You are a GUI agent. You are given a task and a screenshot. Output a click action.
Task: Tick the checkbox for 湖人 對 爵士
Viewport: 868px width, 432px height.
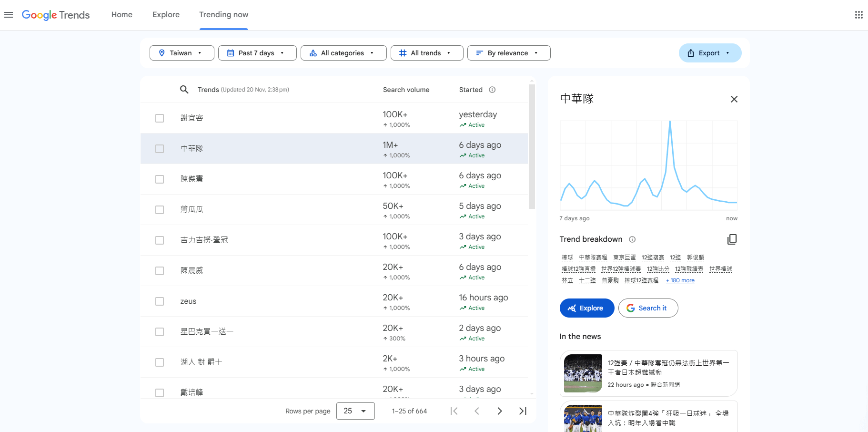(160, 362)
